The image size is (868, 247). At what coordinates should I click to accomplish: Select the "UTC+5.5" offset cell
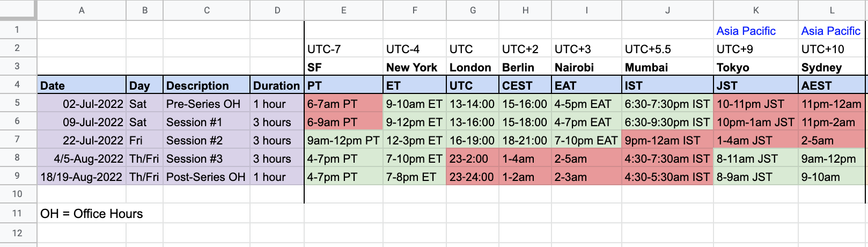[667, 49]
